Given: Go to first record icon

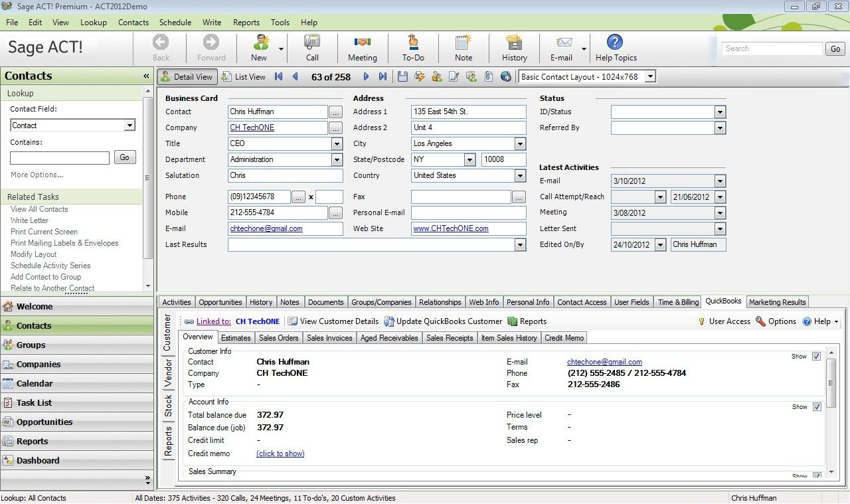Looking at the screenshot, I should (279, 77).
